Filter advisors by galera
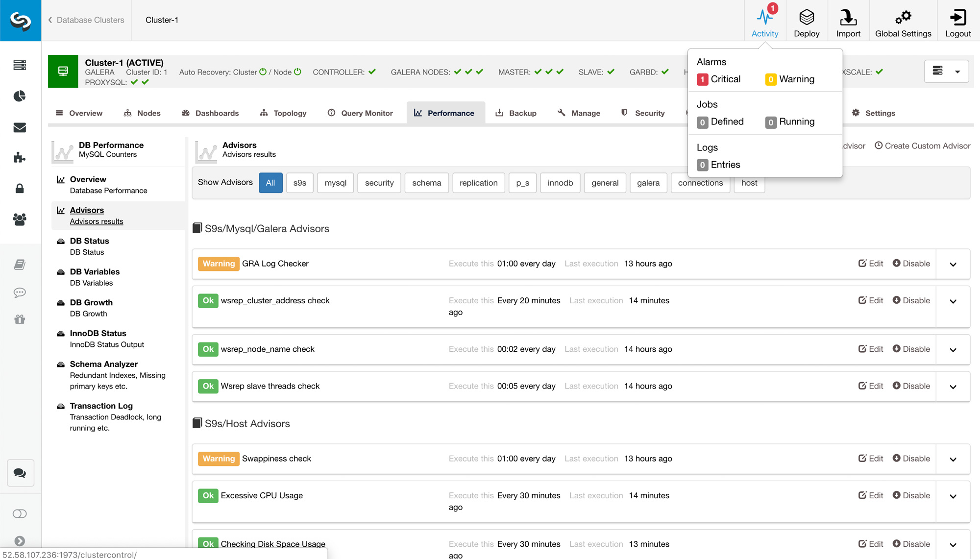This screenshot has width=980, height=559. [x=648, y=183]
